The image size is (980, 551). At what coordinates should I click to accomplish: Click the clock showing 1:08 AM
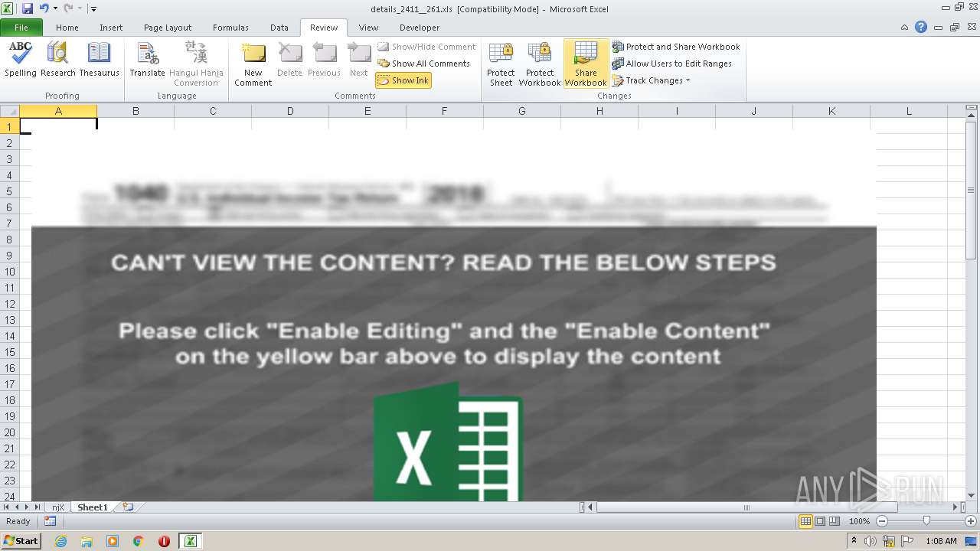941,541
